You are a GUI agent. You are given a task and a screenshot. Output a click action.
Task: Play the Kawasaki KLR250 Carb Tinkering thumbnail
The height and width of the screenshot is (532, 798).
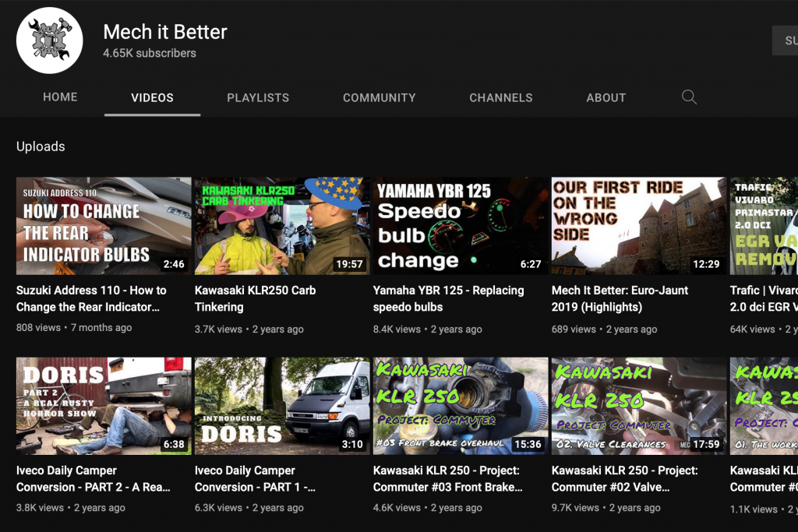point(282,226)
